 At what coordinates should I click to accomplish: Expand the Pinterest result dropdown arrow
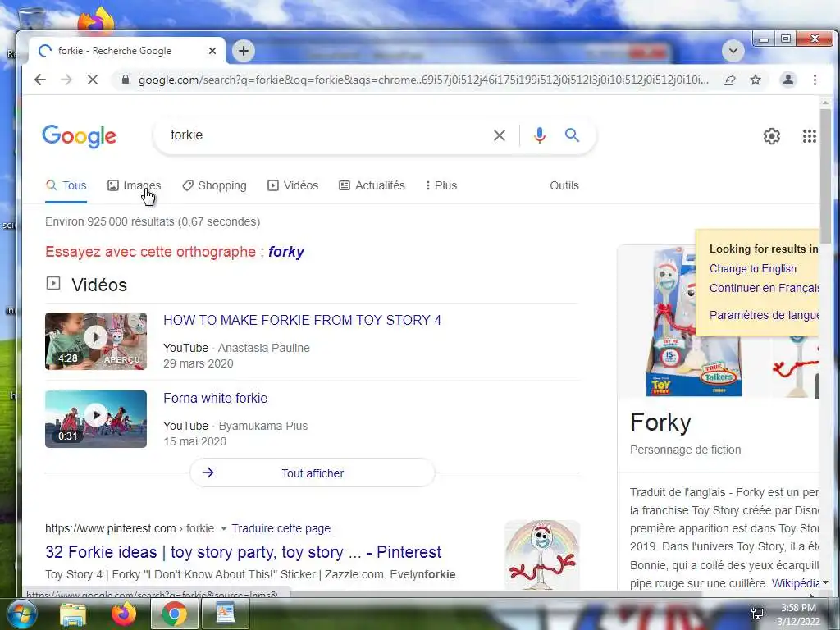pyautogui.click(x=223, y=529)
